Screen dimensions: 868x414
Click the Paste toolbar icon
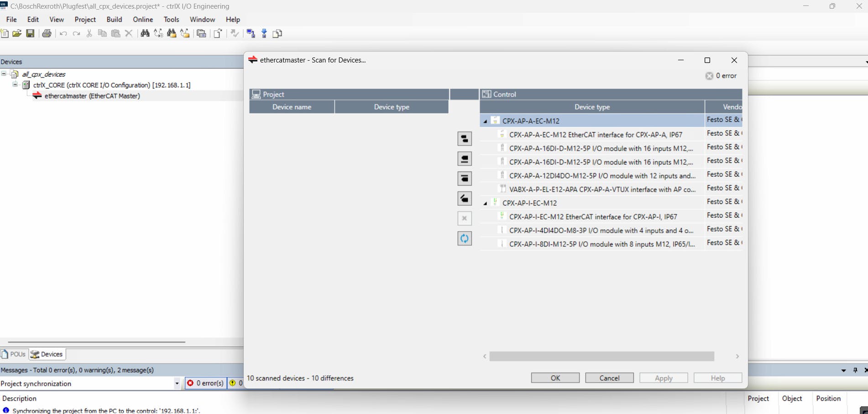(x=116, y=33)
